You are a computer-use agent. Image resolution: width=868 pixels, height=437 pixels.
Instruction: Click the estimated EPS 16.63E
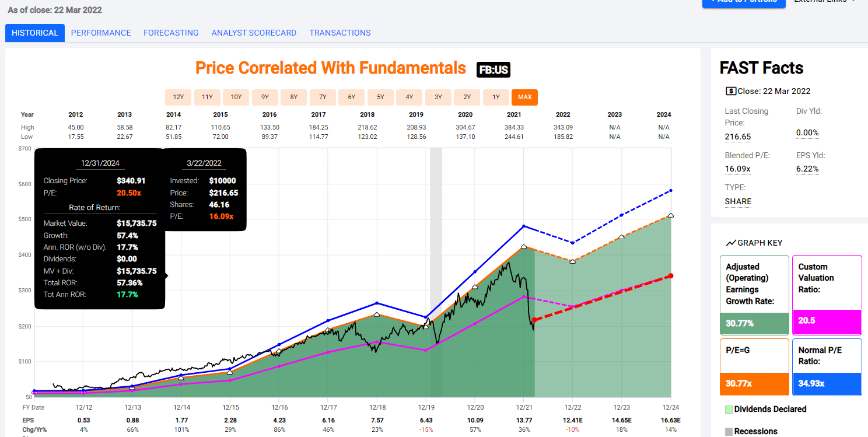pos(671,420)
